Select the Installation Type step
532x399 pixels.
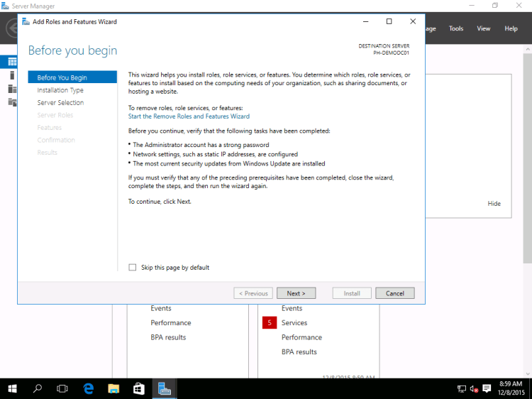(60, 90)
